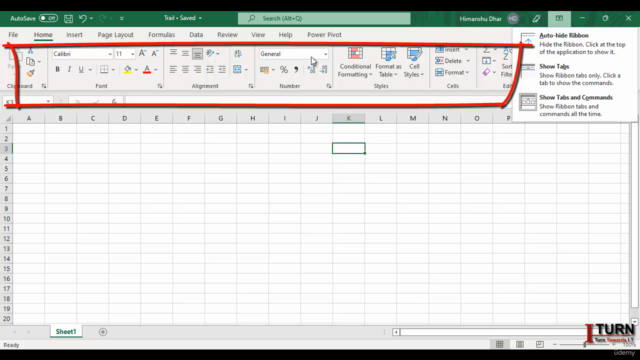Click the Format Painter brush icon

click(31, 73)
